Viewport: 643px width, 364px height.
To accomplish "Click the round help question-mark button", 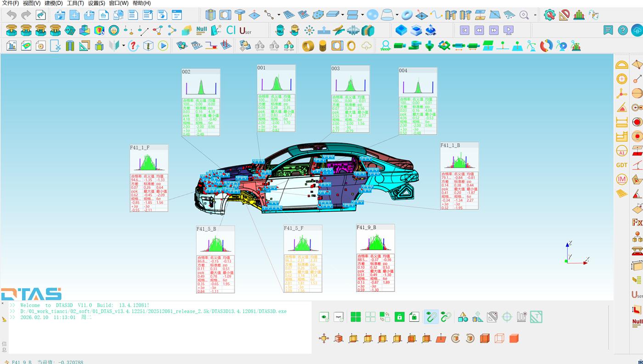I will point(622,30).
